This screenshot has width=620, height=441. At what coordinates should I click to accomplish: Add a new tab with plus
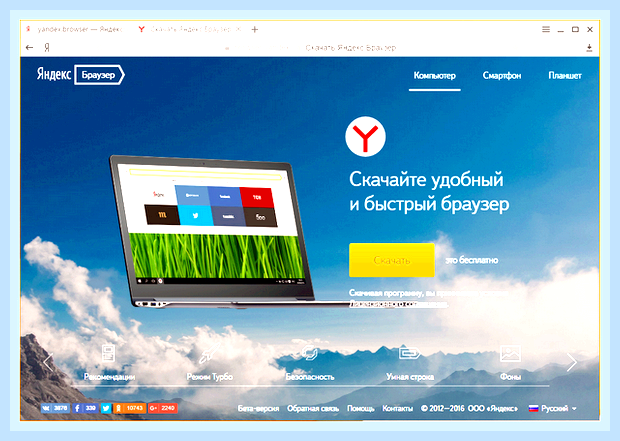pyautogui.click(x=255, y=29)
